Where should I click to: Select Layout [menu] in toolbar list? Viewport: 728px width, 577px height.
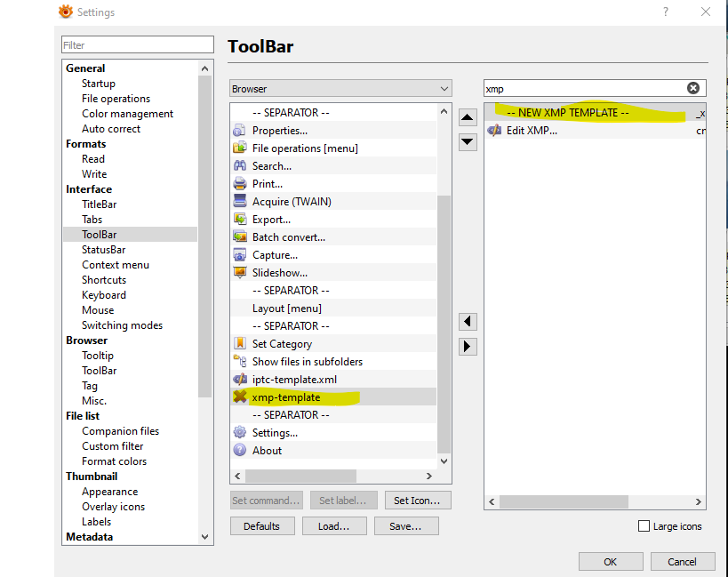pos(333,309)
